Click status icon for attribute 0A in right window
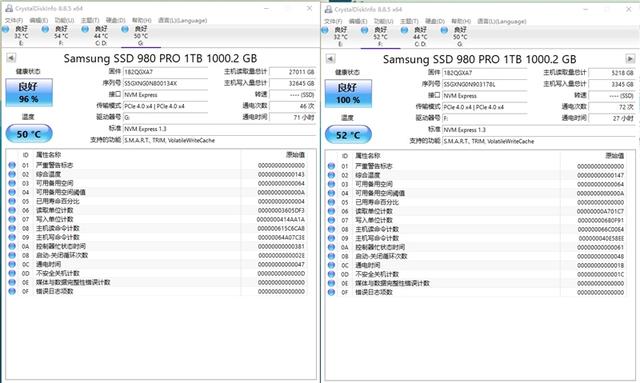Screen dimensions: 640x383 (x=331, y=247)
